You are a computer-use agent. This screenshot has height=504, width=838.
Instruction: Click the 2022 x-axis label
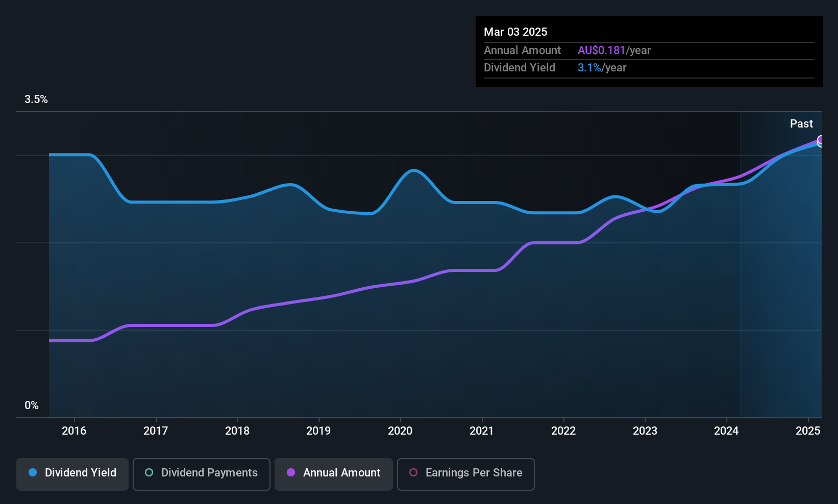pyautogui.click(x=563, y=431)
